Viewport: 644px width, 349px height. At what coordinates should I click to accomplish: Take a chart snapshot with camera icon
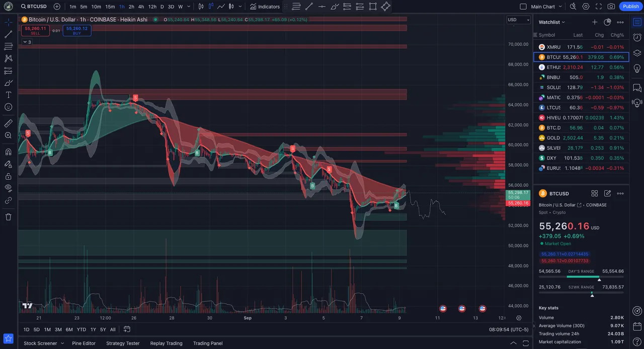(x=611, y=7)
